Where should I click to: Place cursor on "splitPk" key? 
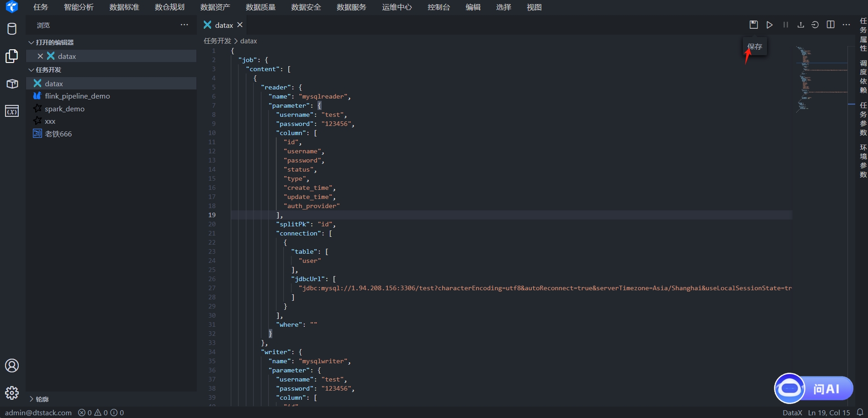coord(293,224)
